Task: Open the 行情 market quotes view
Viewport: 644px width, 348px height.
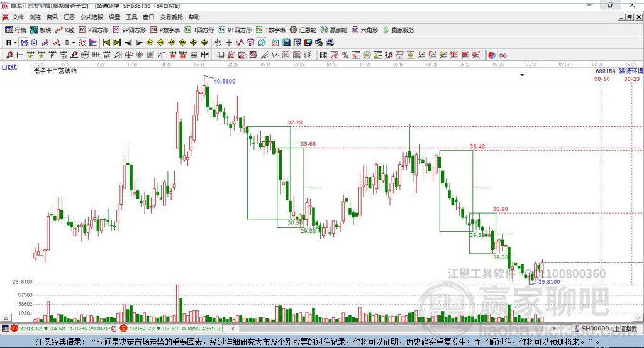Action: pos(16,30)
